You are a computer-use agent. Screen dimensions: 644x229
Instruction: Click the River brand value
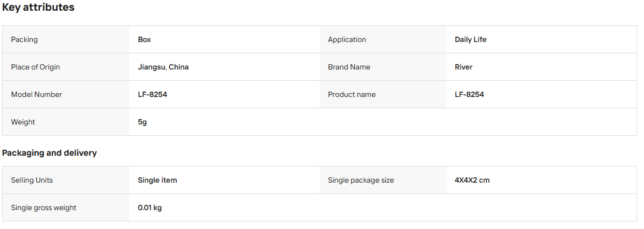[x=463, y=67]
